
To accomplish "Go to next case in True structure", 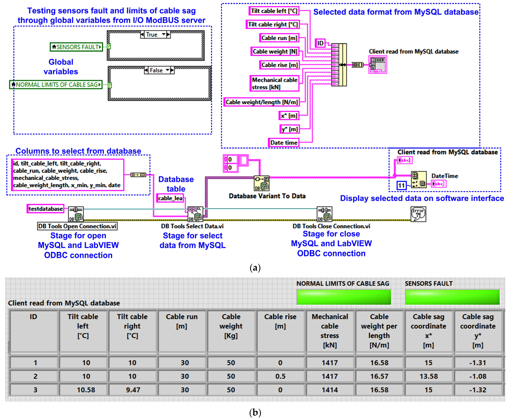I will (x=168, y=35).
